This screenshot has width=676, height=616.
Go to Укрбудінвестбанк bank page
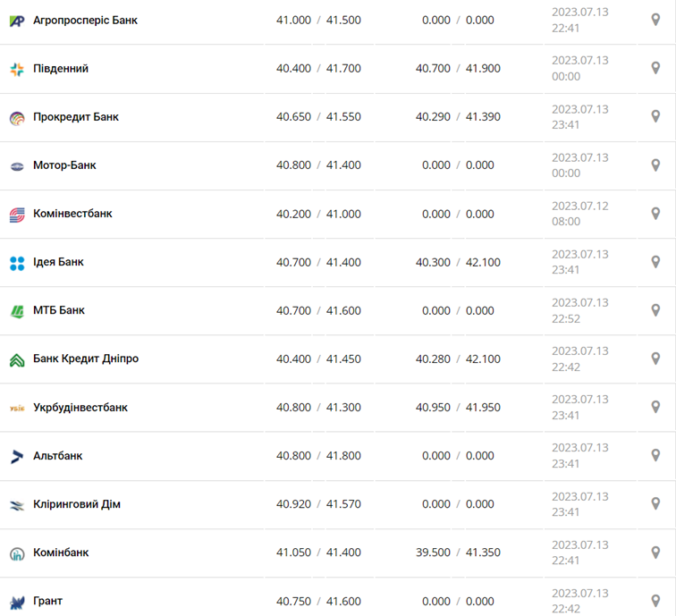[80, 408]
